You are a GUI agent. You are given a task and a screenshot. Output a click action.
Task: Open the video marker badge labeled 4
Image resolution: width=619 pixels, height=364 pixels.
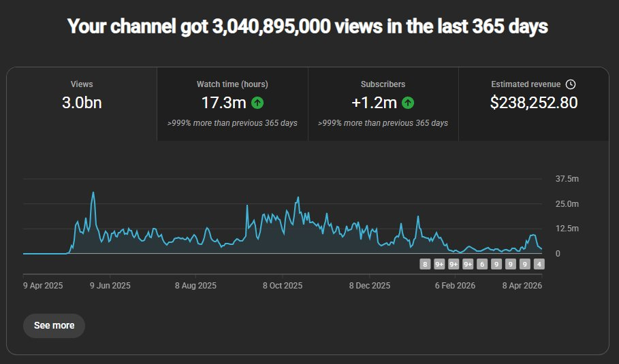pyautogui.click(x=539, y=264)
